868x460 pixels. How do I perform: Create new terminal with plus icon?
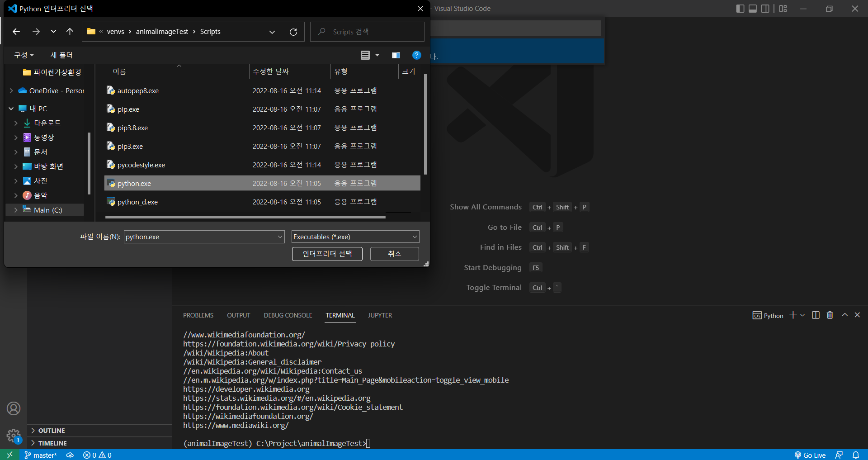pyautogui.click(x=793, y=315)
